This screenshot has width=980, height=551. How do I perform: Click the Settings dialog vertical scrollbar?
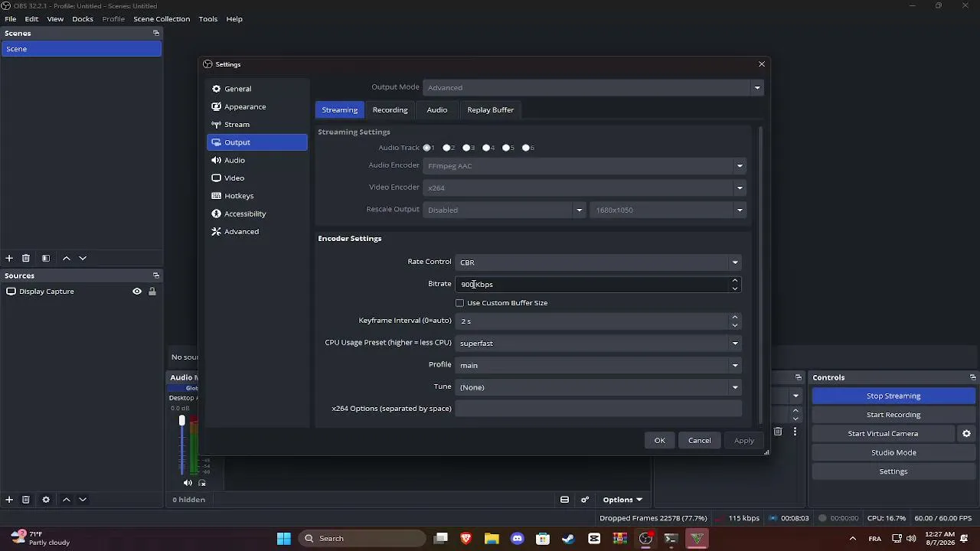point(760,275)
